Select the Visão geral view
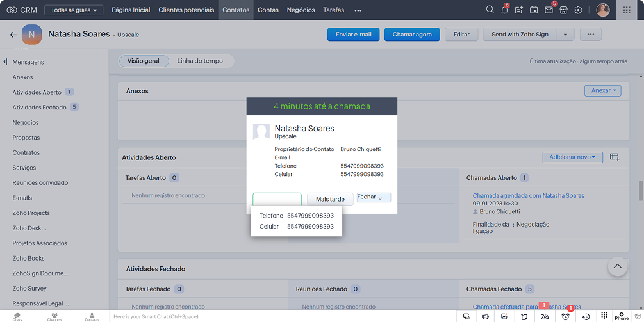 pos(144,61)
